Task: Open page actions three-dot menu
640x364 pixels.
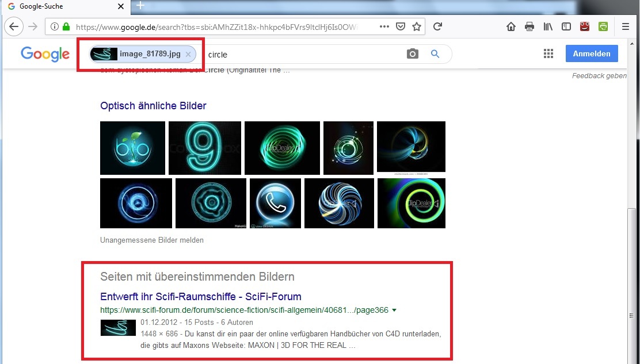Action: pos(384,26)
